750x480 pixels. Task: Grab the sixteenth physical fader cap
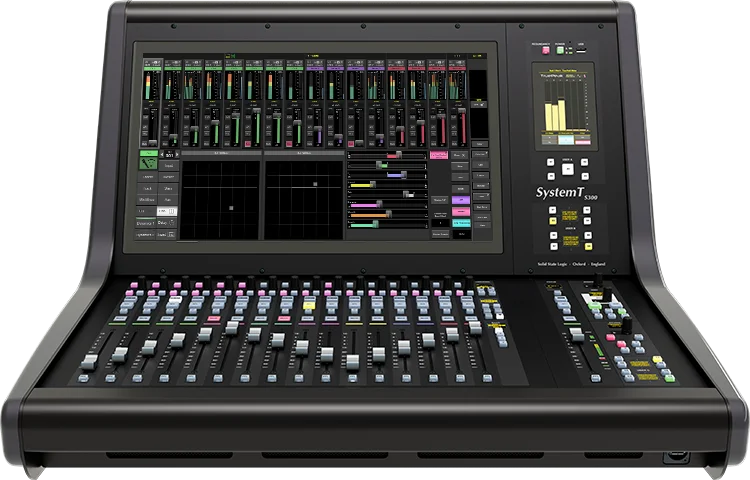[x=475, y=327]
